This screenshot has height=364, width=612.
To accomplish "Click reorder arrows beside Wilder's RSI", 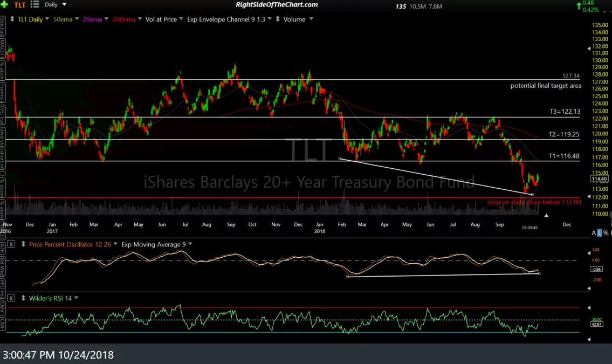I will coord(23,298).
